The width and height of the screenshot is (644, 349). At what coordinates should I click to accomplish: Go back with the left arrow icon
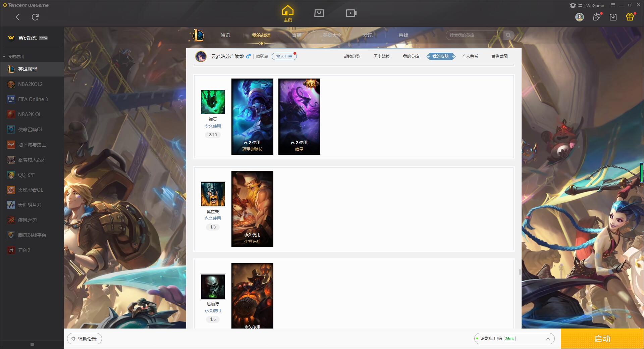tap(18, 17)
